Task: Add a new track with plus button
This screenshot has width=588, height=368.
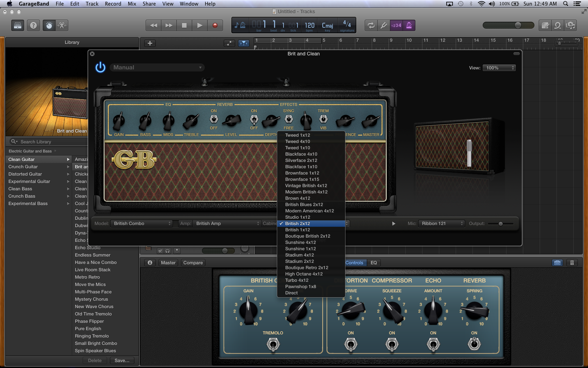Action: pos(150,43)
